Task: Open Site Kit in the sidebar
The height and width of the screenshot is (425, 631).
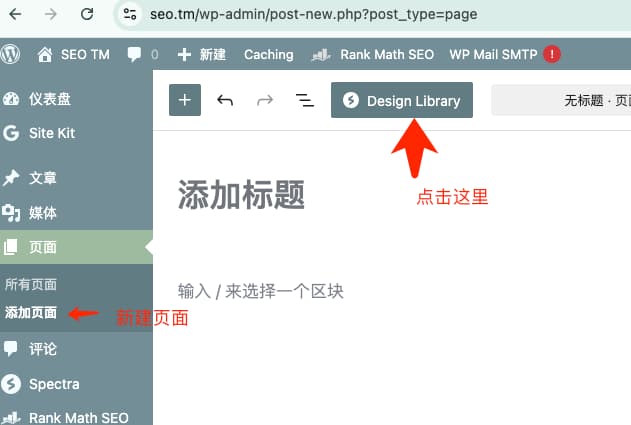Action: (51, 133)
